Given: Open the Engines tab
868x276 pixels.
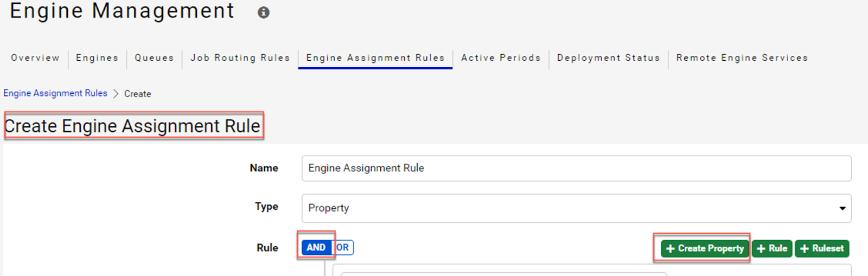Looking at the screenshot, I should click(x=97, y=58).
